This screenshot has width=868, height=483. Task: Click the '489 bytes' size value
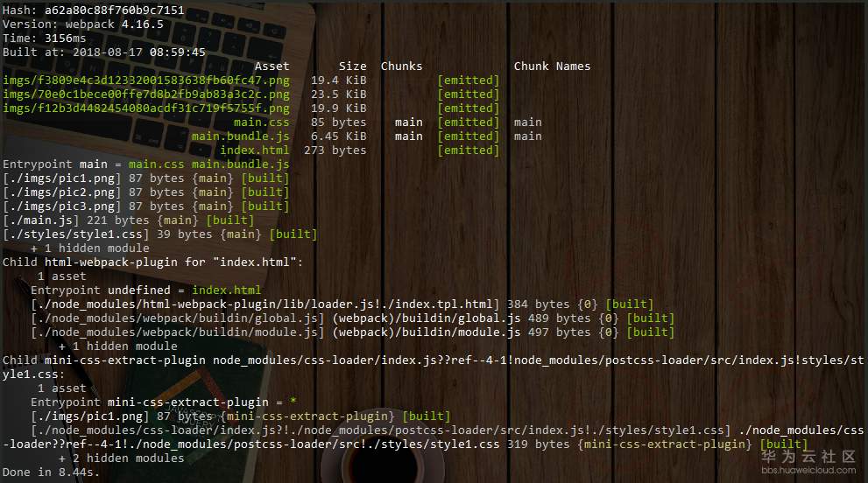click(x=559, y=318)
